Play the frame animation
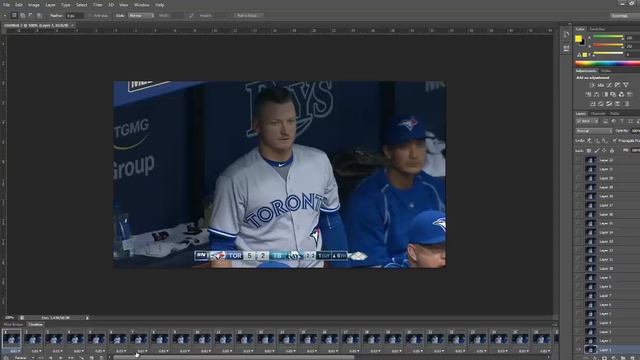 [x=60, y=358]
